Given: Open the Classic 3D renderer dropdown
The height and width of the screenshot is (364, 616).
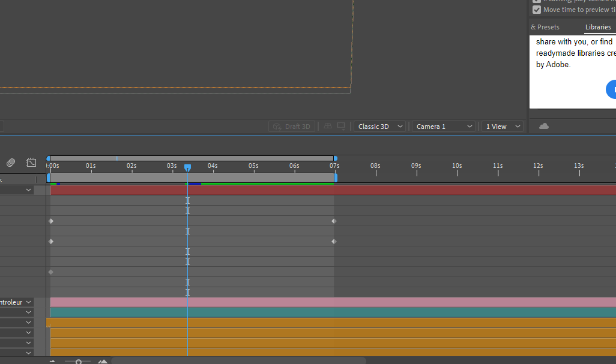Looking at the screenshot, I should point(380,127).
